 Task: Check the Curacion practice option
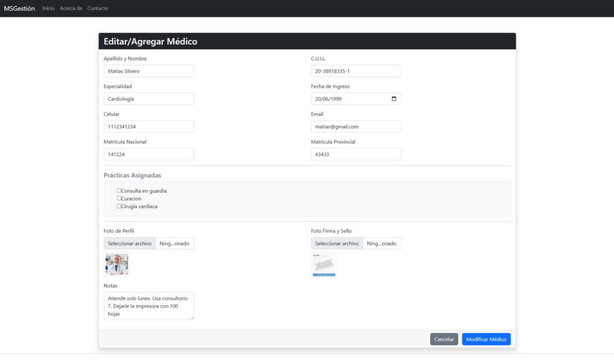coord(119,198)
